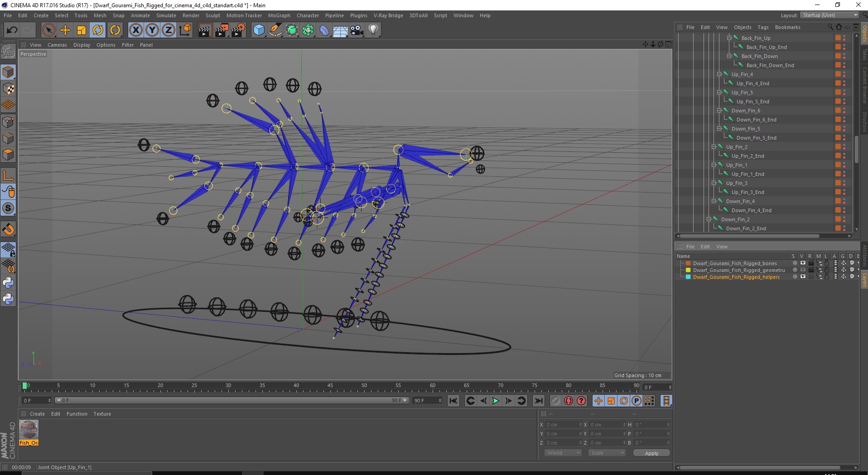The height and width of the screenshot is (475, 868).
Task: Open the Layout Startup dropdown
Action: pos(829,15)
